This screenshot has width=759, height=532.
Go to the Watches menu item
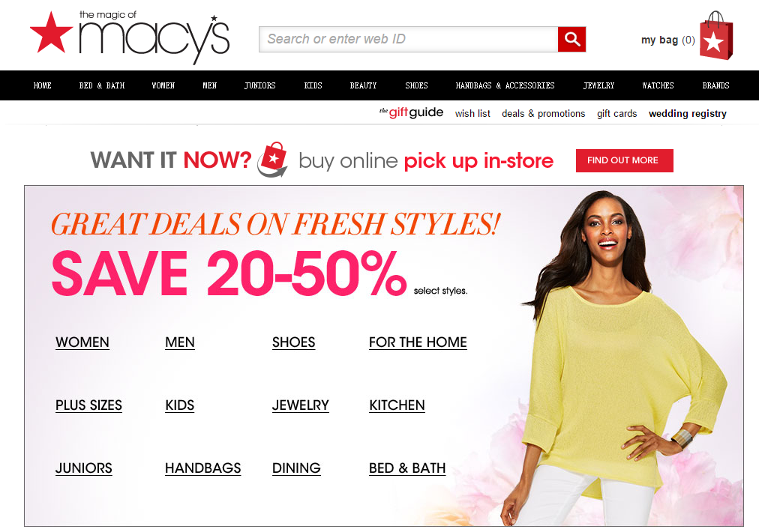coord(658,85)
